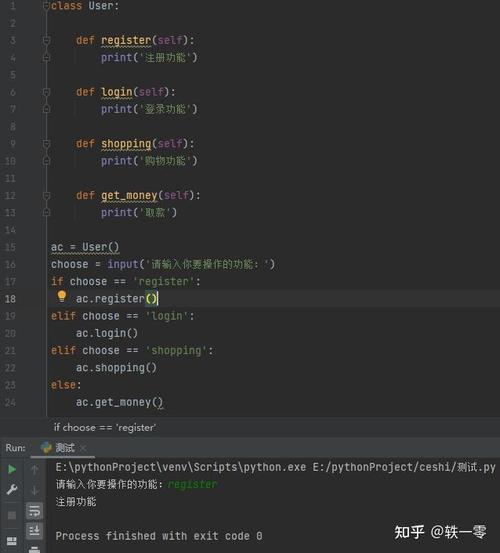Click the 'shopping' string on line 21
Image resolution: width=500 pixels, height=553 pixels.
(176, 351)
